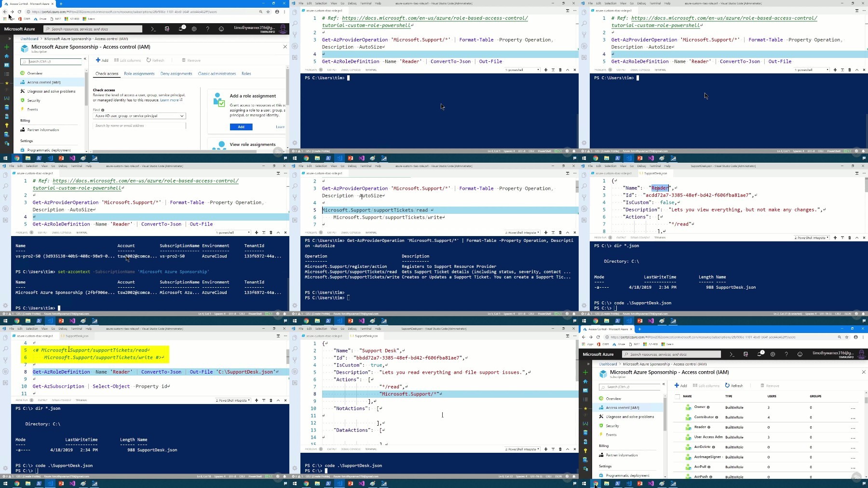Click Home icon in top-left frame Azure sidebar
This screenshot has width=868, height=488.
[x=7, y=56]
